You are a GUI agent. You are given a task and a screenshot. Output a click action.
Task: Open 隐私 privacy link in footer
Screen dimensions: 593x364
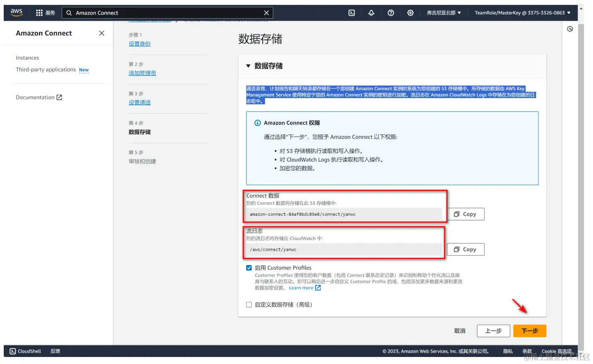click(x=508, y=351)
